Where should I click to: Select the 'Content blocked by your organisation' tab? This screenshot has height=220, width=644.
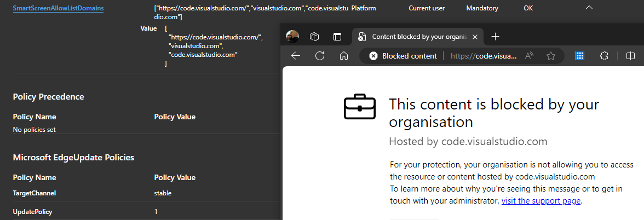pyautogui.click(x=418, y=37)
